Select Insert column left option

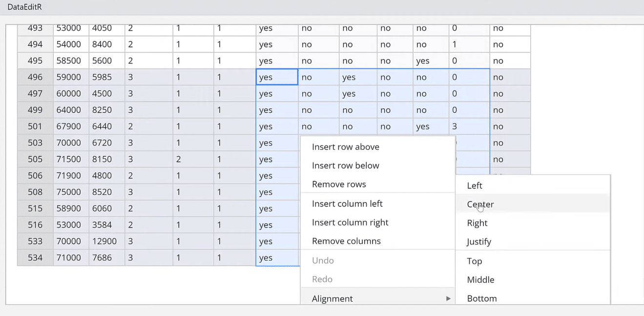pyautogui.click(x=377, y=204)
